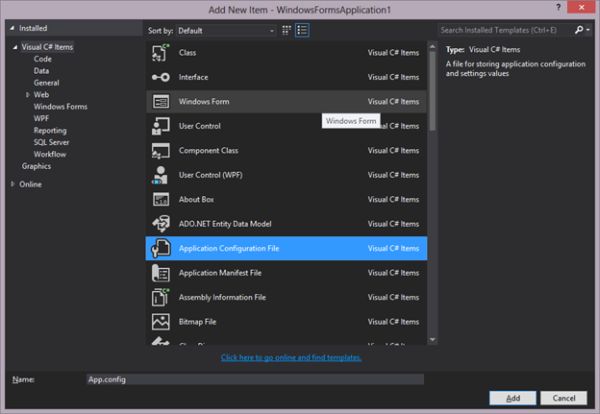Choose the Component Class template icon
This screenshot has height=414, width=600.
click(x=161, y=150)
